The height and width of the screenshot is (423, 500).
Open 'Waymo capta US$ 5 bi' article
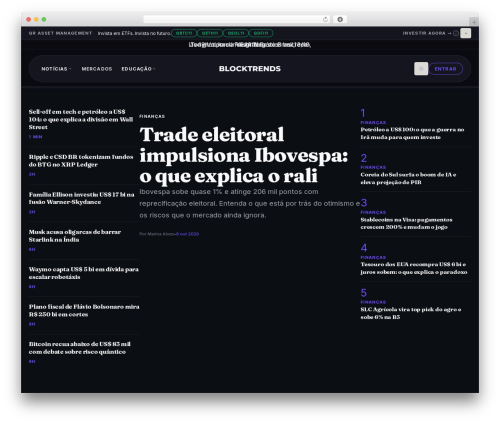84,273
